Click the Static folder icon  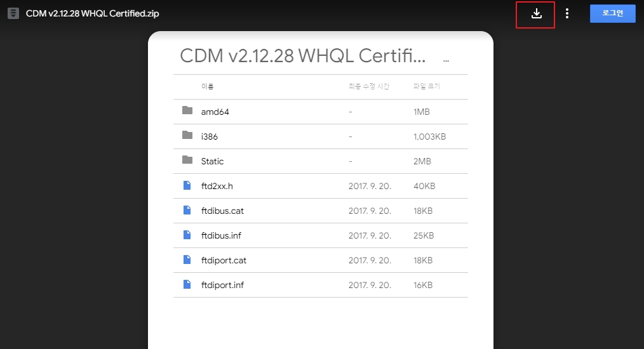coord(187,160)
